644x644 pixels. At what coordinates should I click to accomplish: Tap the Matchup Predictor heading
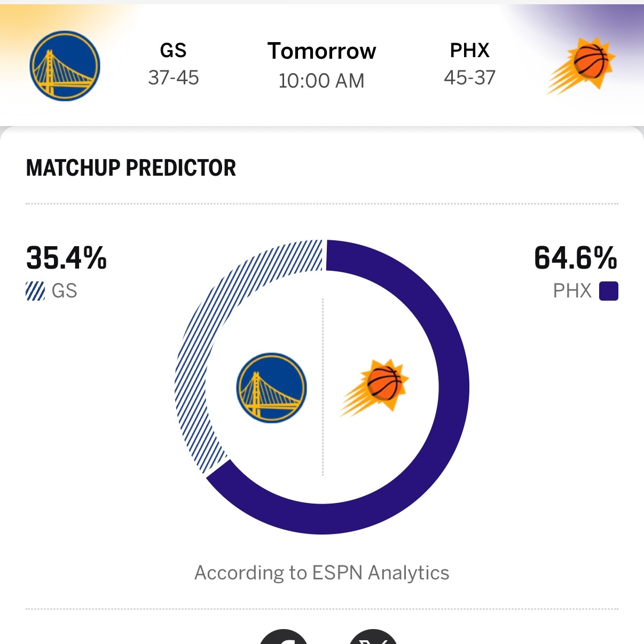(131, 168)
